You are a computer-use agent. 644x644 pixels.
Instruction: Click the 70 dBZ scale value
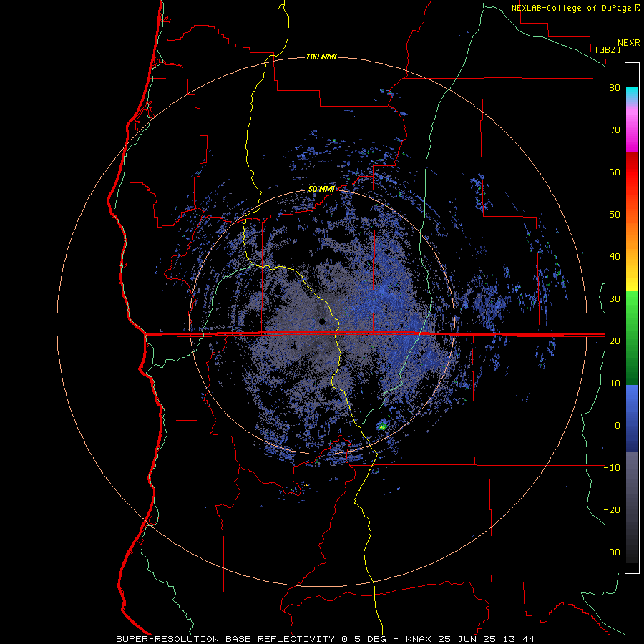tap(615, 130)
